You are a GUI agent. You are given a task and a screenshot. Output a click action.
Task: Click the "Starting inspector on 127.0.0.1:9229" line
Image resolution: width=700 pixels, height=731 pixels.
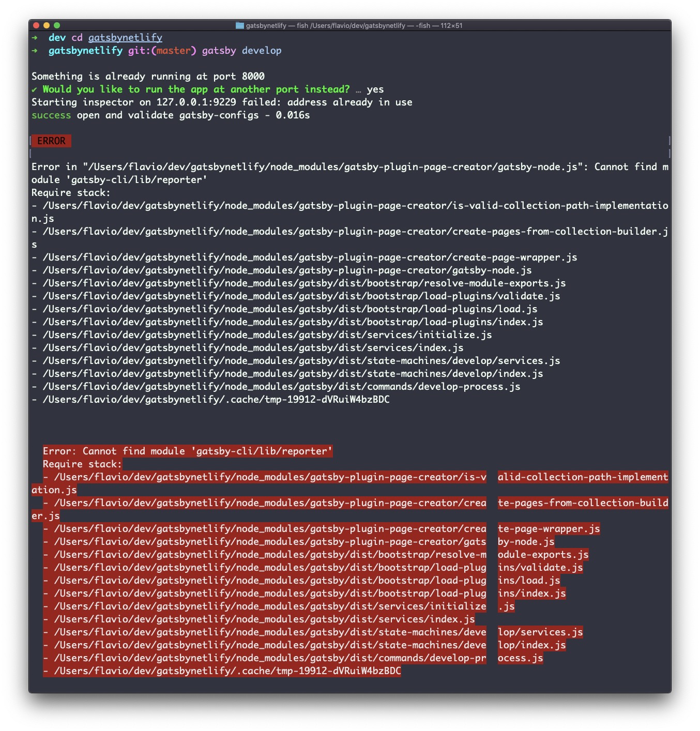tap(222, 102)
